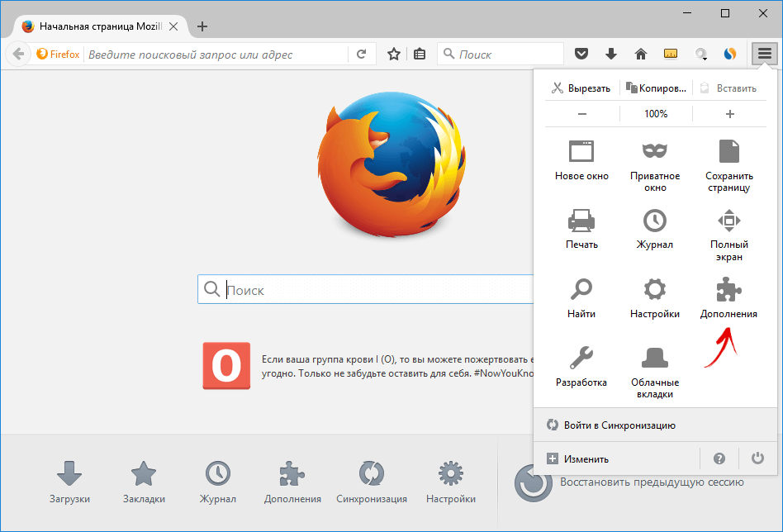Click the Back arrow button
The height and width of the screenshot is (532, 783).
18,54
